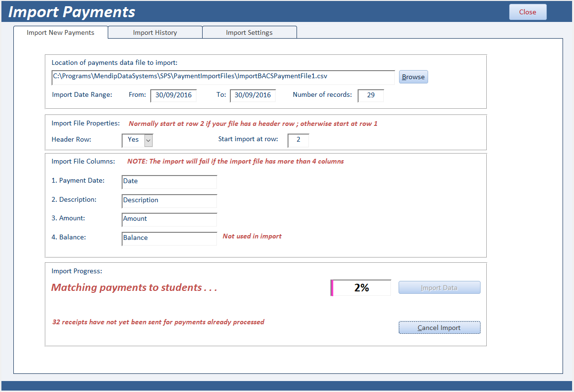
Task: Click the Header Row Yes value
Action: (x=133, y=140)
